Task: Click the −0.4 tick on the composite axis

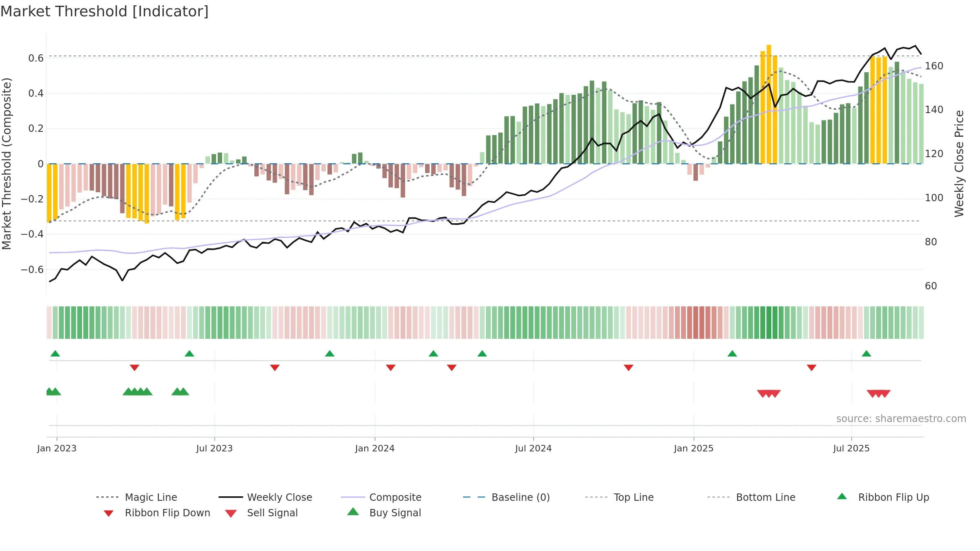Action: pos(32,234)
